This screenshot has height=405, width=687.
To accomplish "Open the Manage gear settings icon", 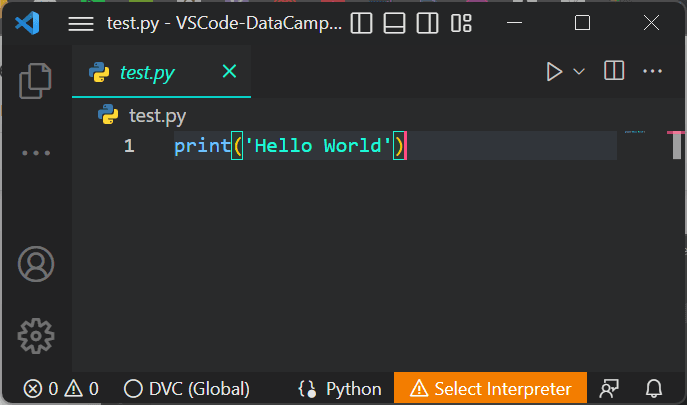I will pyautogui.click(x=36, y=333).
